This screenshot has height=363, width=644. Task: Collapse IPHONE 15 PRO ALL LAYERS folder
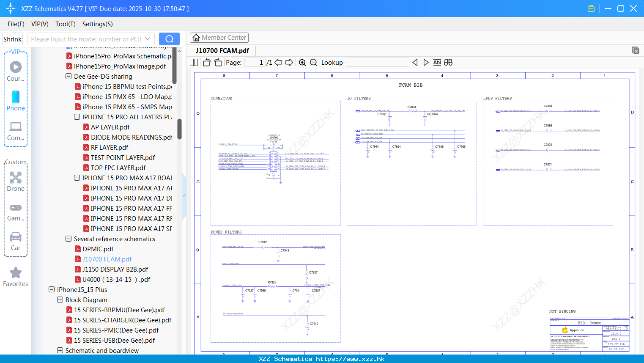pos(77,117)
